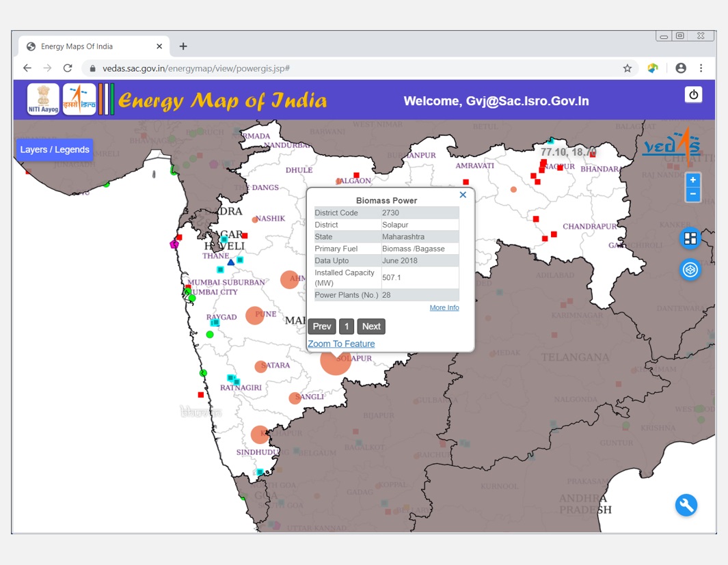The height and width of the screenshot is (565, 728).
Task: Click the red square marker near Amravati
Action: (466, 182)
